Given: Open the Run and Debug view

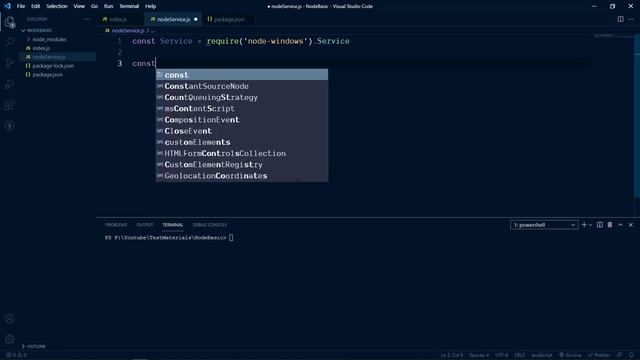Looking at the screenshot, I should tap(10, 84).
